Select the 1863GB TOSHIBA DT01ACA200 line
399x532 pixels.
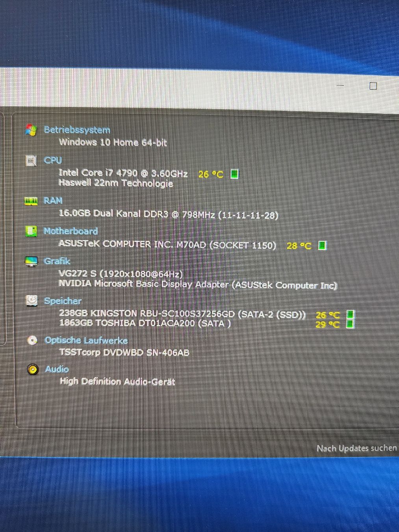click(x=145, y=323)
